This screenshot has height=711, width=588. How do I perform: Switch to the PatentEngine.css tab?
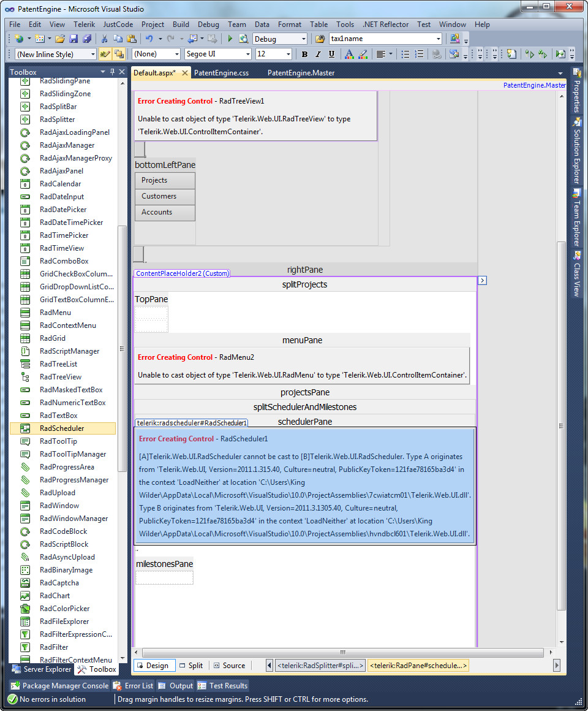coord(222,72)
